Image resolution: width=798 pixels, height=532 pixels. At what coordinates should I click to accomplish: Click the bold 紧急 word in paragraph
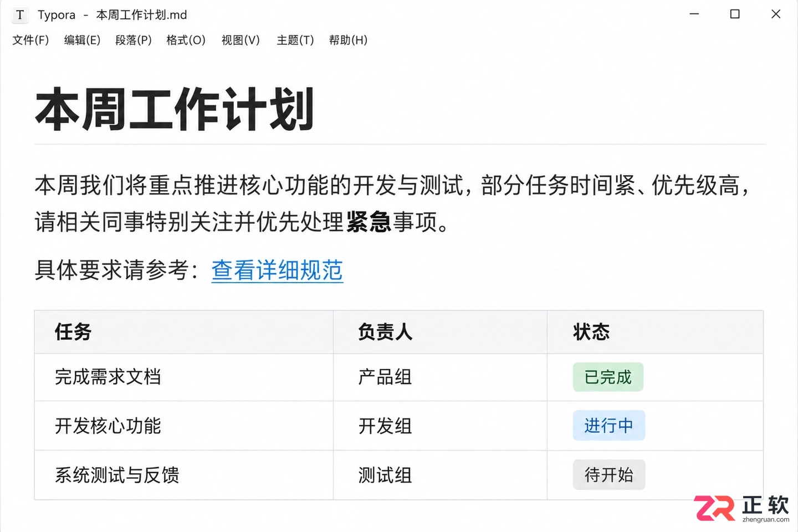tap(369, 222)
